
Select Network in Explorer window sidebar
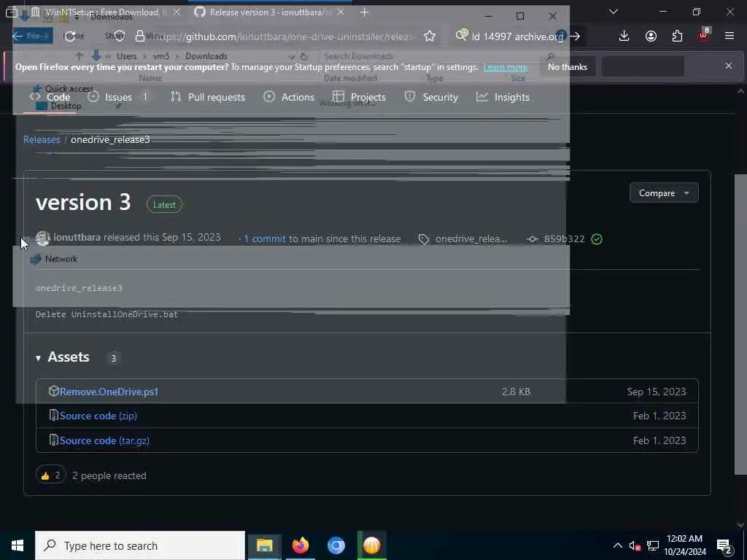(x=61, y=259)
